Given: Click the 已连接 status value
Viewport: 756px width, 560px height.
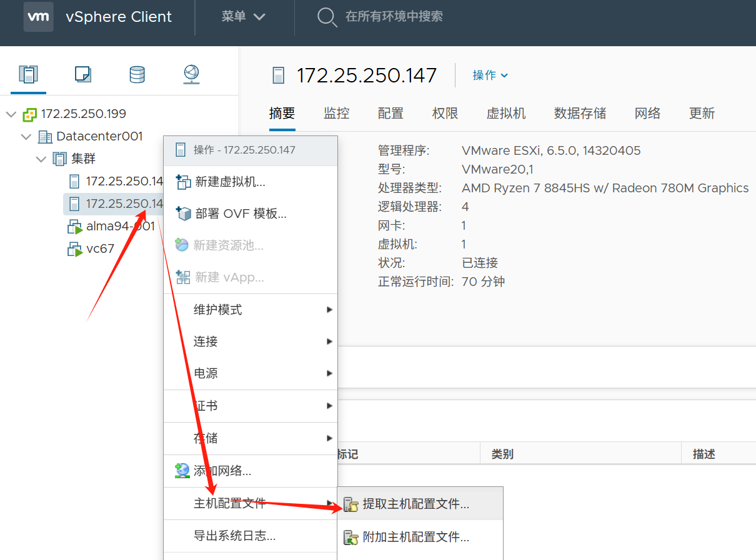Looking at the screenshot, I should pyautogui.click(x=480, y=263).
